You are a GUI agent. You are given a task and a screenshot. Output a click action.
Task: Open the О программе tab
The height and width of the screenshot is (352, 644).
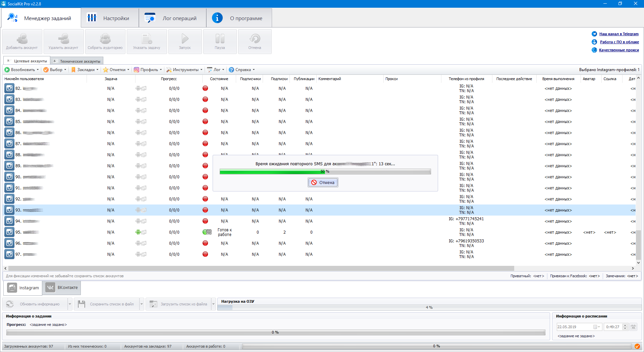[x=239, y=18]
